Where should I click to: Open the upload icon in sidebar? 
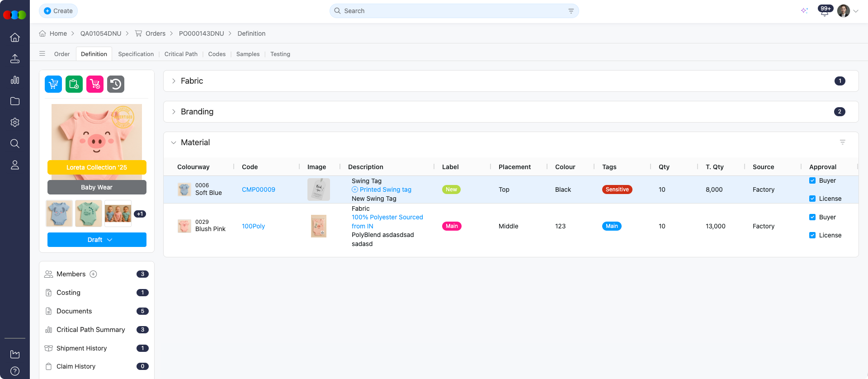click(15, 59)
